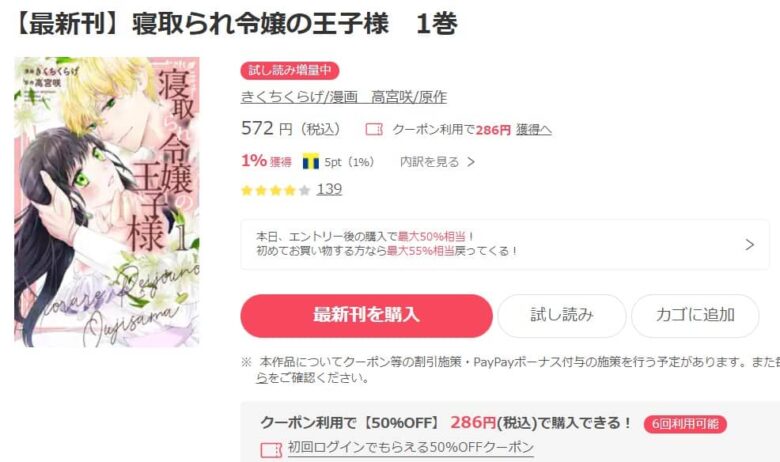Open 初回ログインでもらえる50%OFFクーポン link

pyautogui.click(x=411, y=447)
